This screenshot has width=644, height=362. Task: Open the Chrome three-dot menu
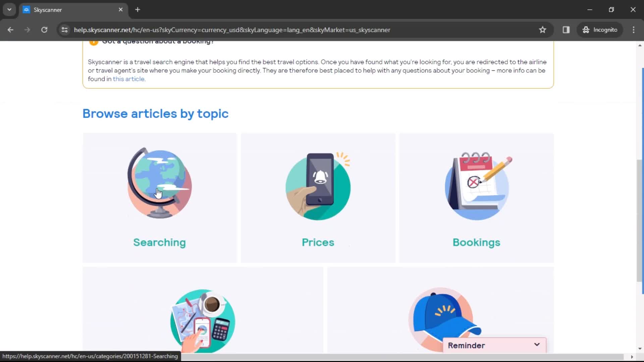point(634,30)
